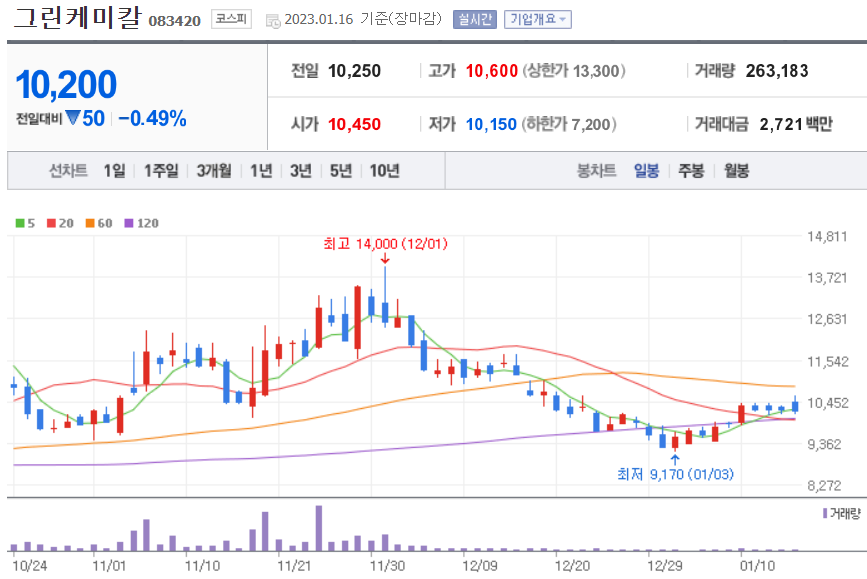Click the previous close value 10,250

pos(354,71)
